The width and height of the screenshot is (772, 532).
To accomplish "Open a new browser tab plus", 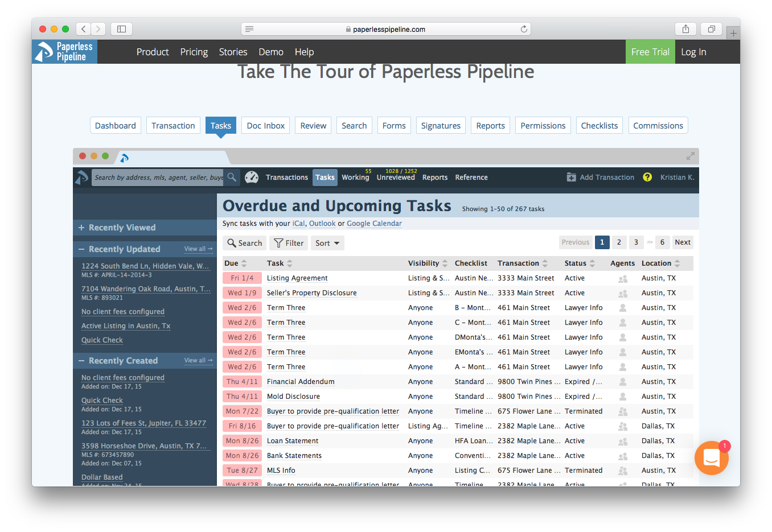I will point(733,33).
